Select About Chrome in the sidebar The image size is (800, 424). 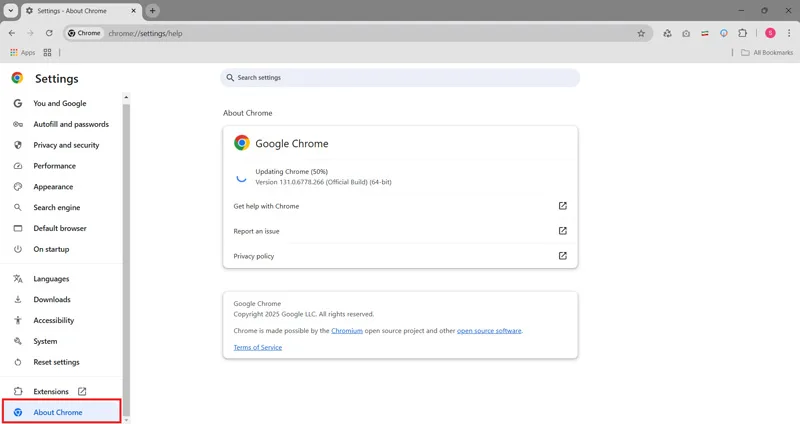pos(61,412)
